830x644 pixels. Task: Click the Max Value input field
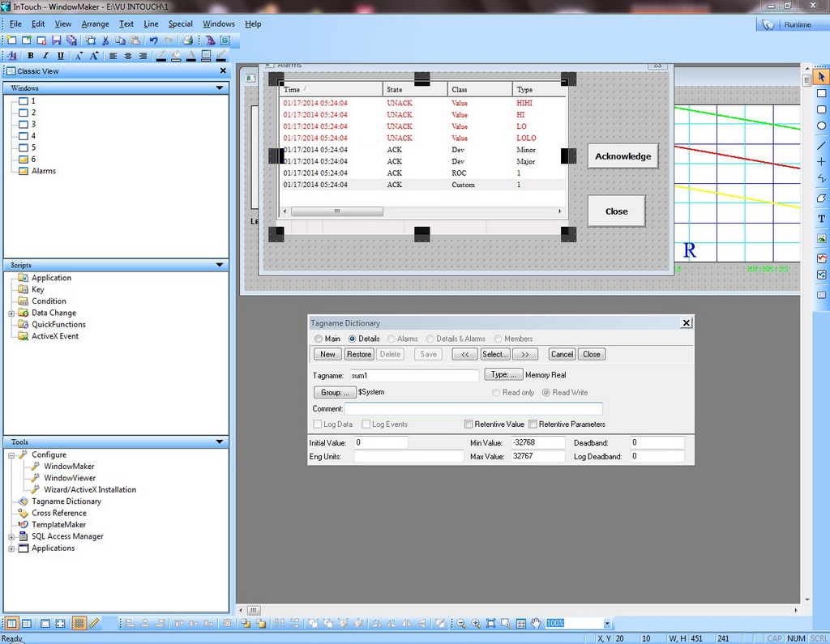click(x=537, y=457)
